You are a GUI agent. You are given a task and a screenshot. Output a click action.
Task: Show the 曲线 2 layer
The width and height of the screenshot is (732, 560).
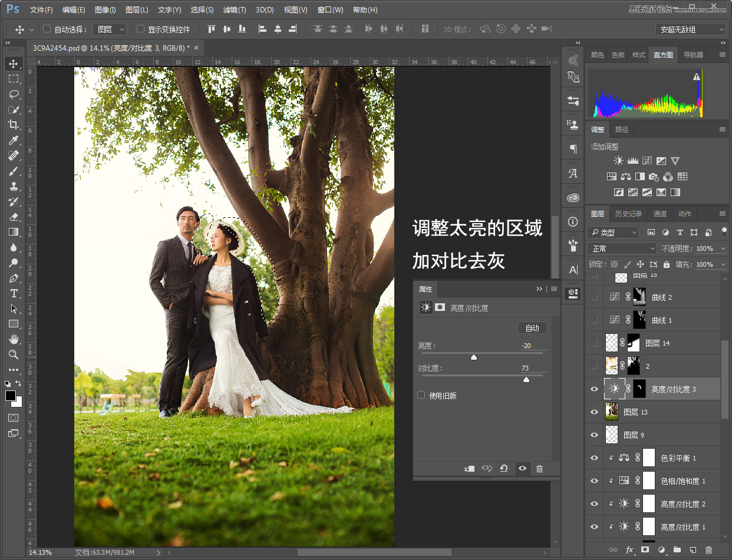[594, 297]
